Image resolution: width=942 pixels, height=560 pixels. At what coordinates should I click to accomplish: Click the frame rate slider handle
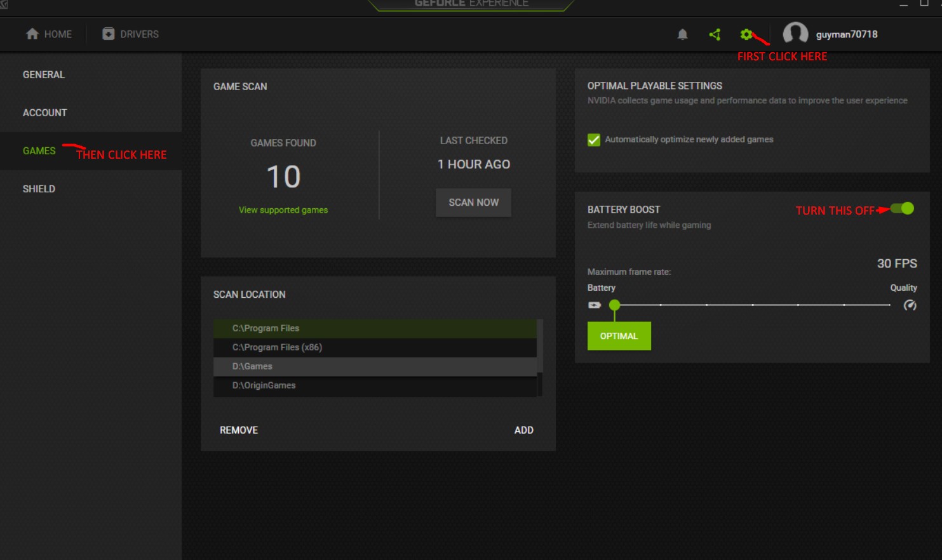click(614, 305)
